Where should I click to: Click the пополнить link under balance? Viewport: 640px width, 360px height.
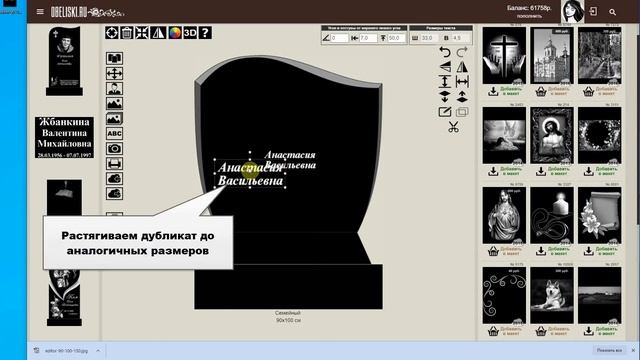(529, 16)
